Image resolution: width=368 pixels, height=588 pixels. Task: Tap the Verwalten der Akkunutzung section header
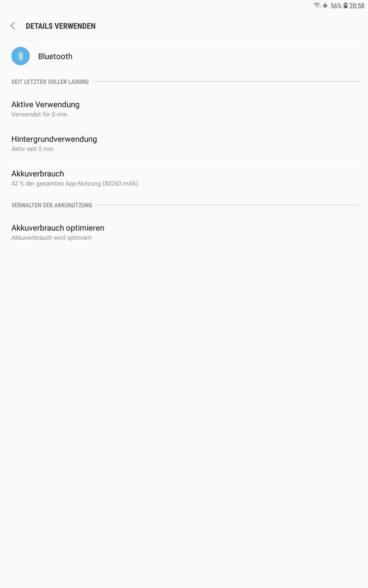(x=51, y=205)
